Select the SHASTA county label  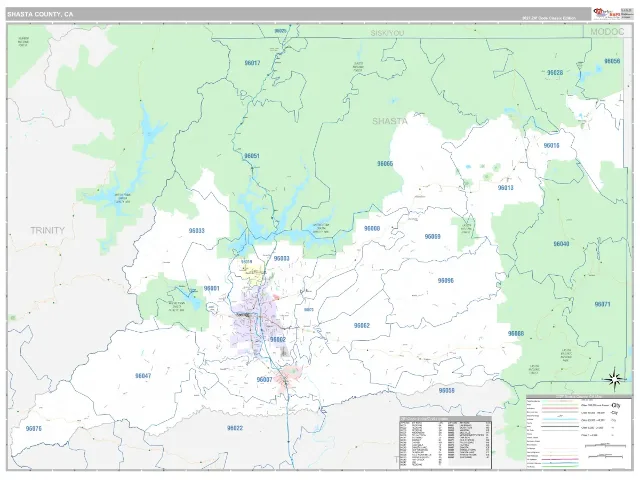(x=390, y=121)
